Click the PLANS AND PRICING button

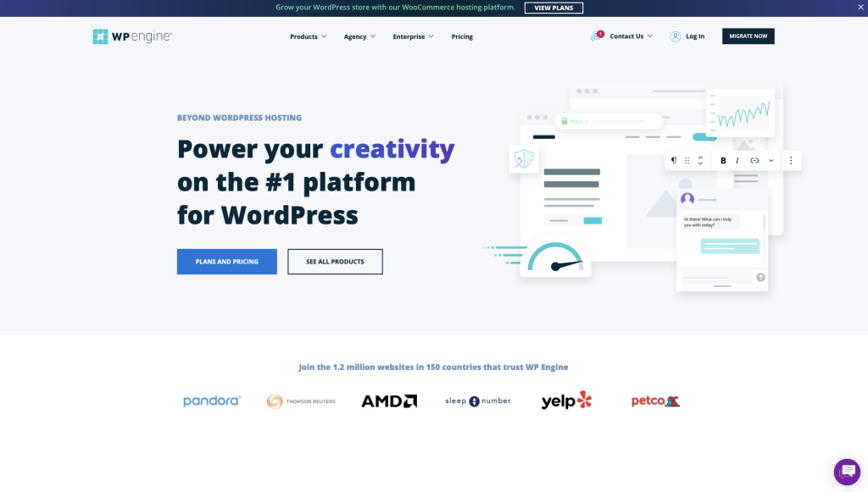pyautogui.click(x=227, y=262)
